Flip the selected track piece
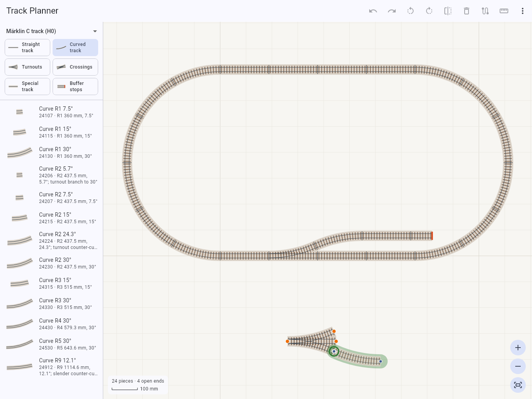This screenshot has width=532, height=399. (x=448, y=11)
